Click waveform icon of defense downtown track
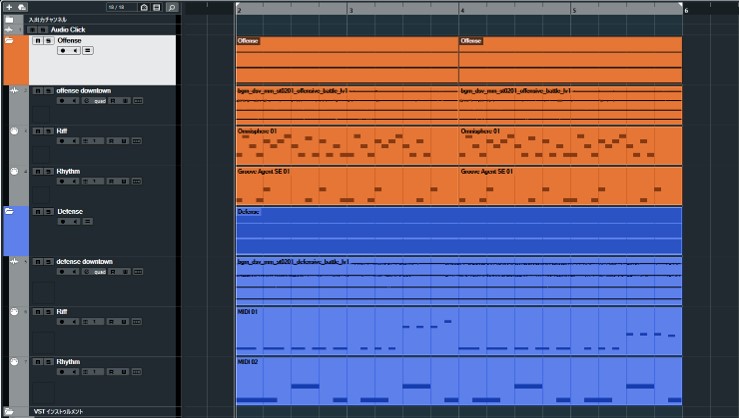The width and height of the screenshot is (739, 418). click(x=14, y=262)
